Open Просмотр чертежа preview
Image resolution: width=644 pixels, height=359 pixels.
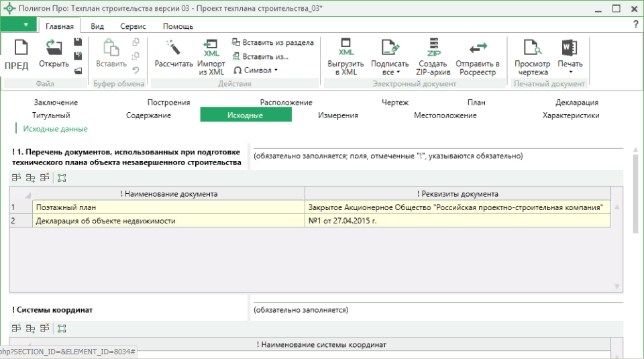(532, 48)
